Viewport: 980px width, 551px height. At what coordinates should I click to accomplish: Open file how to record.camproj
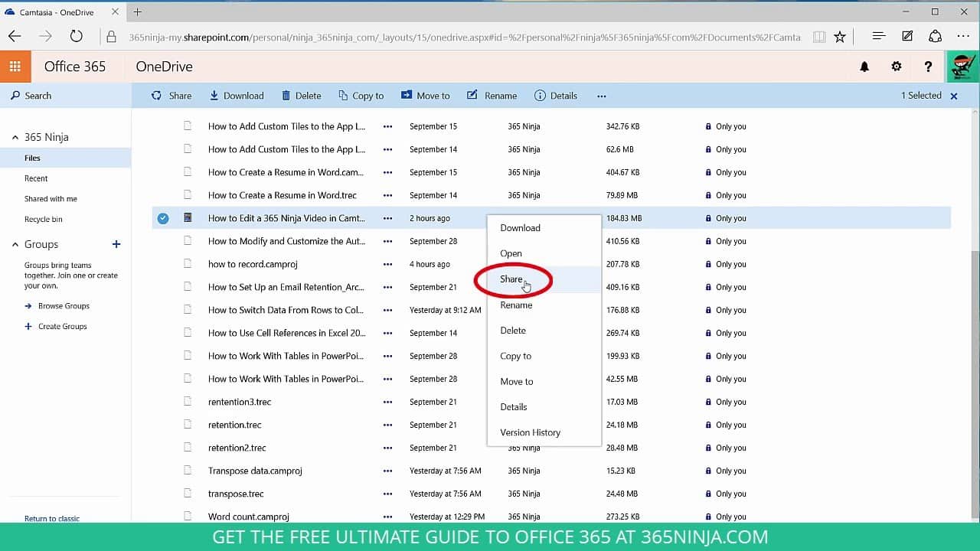(x=253, y=264)
